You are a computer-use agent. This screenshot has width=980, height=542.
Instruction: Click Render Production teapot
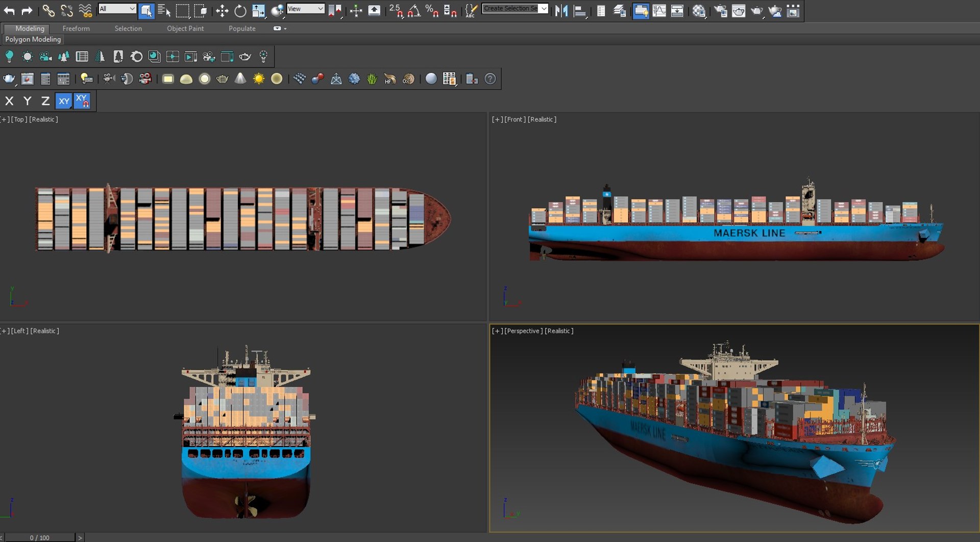coord(757,11)
